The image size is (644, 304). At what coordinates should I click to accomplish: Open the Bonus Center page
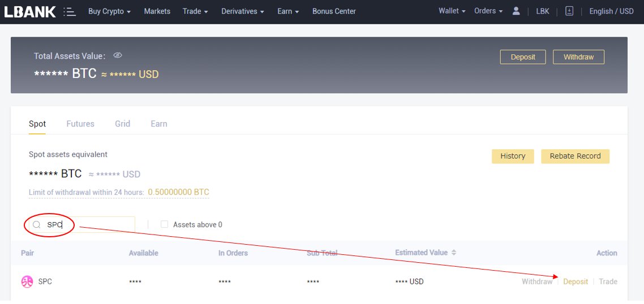(x=334, y=11)
